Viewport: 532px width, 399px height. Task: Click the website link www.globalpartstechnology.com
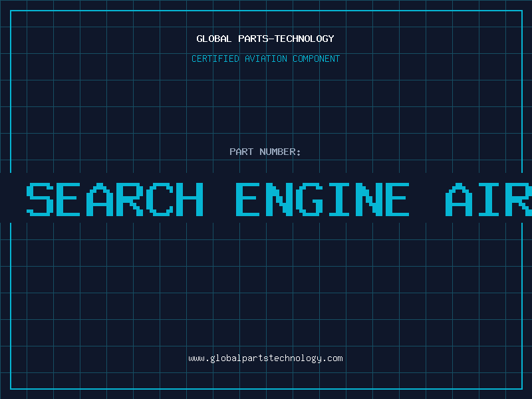(265, 358)
